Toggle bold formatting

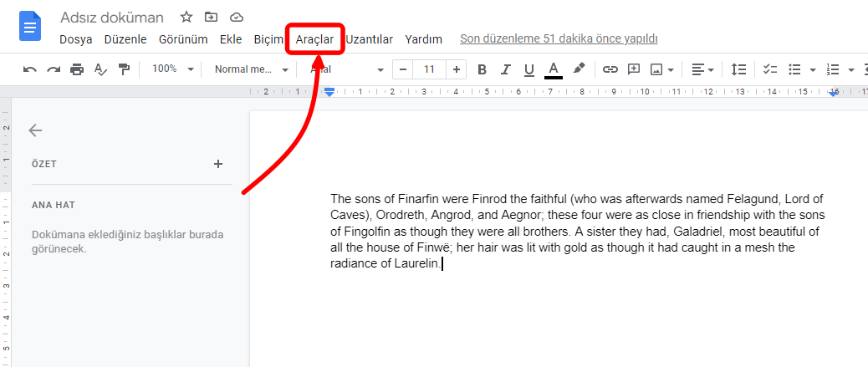click(x=481, y=69)
